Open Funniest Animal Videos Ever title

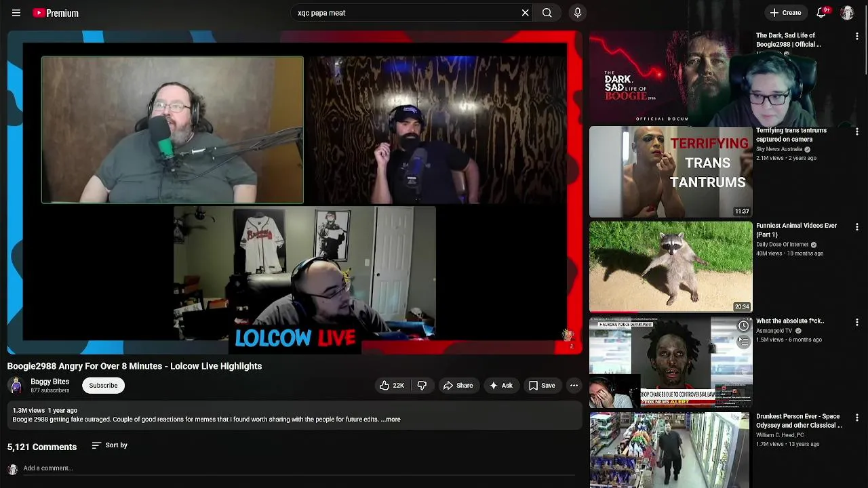[x=796, y=230]
